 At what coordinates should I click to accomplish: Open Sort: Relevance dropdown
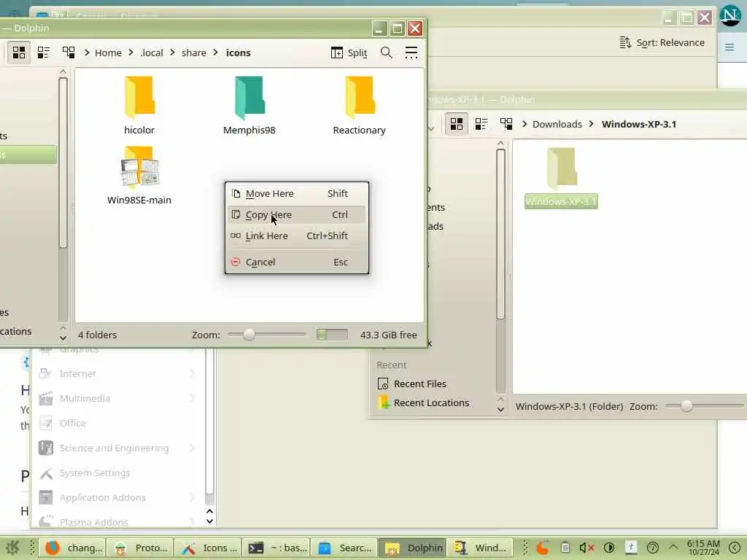tap(662, 43)
